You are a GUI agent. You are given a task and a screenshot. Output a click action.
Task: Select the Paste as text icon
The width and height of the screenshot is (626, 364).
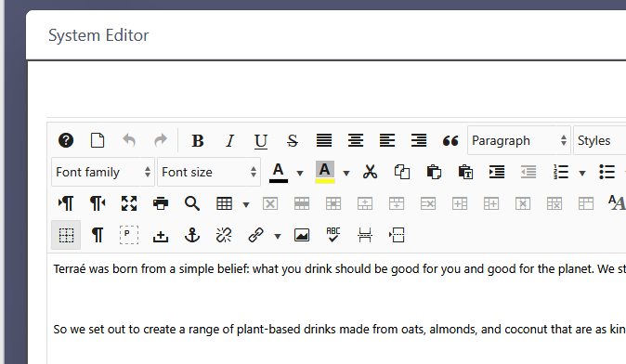coord(465,172)
